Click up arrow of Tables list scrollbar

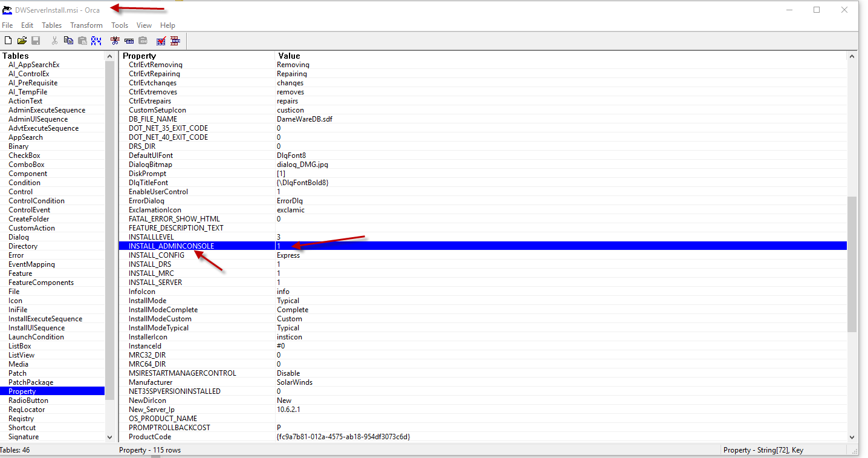point(109,56)
